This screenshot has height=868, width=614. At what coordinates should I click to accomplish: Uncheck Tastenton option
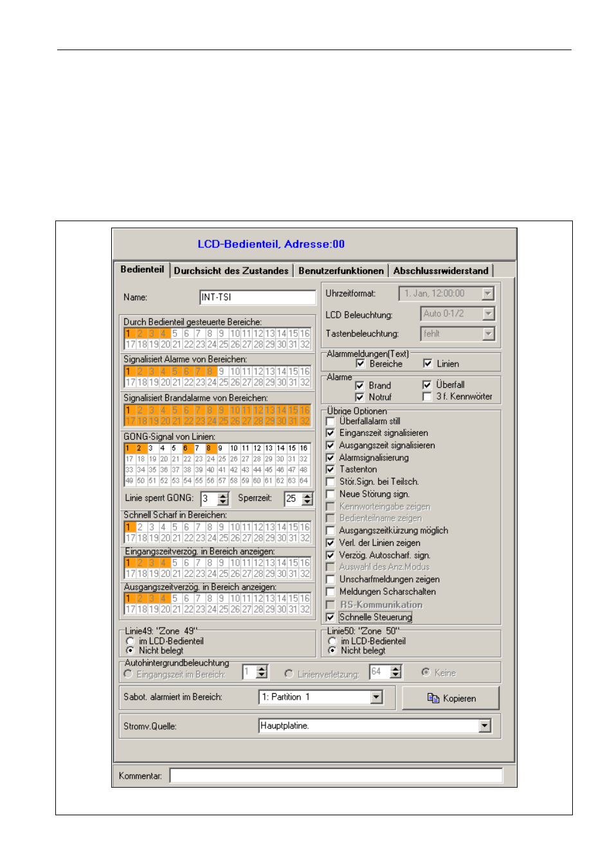tap(330, 469)
